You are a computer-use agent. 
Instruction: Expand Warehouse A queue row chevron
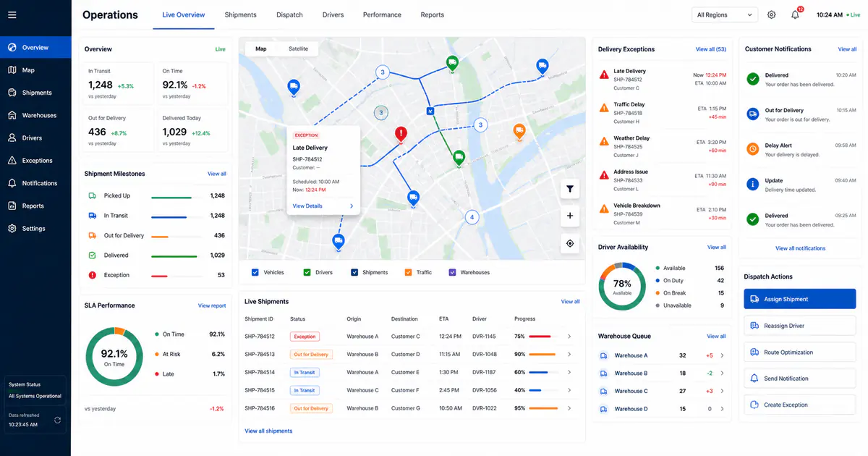(723, 355)
